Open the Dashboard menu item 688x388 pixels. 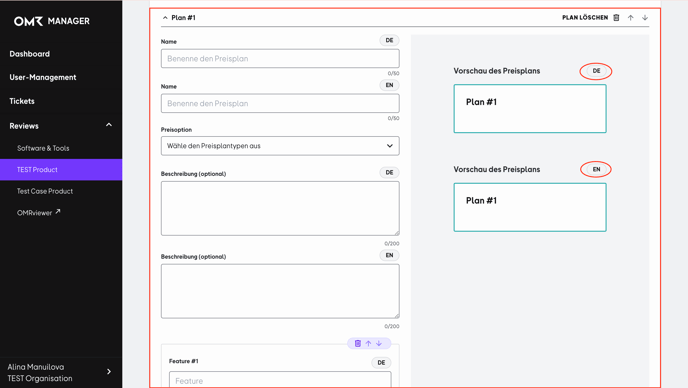click(29, 54)
